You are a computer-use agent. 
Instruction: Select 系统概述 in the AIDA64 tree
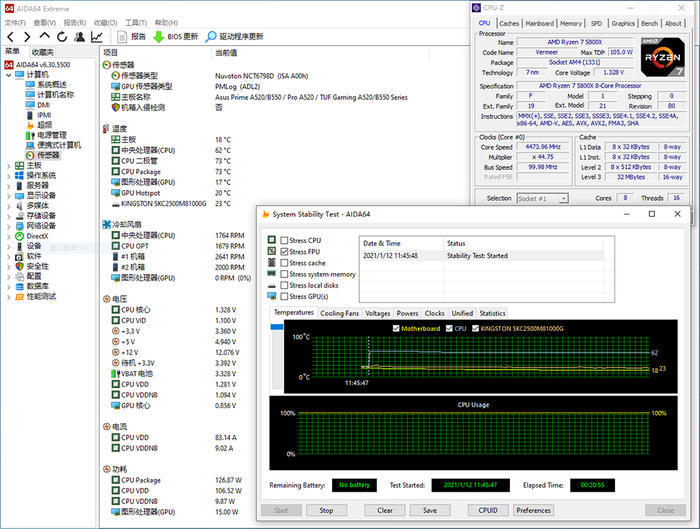click(x=52, y=84)
